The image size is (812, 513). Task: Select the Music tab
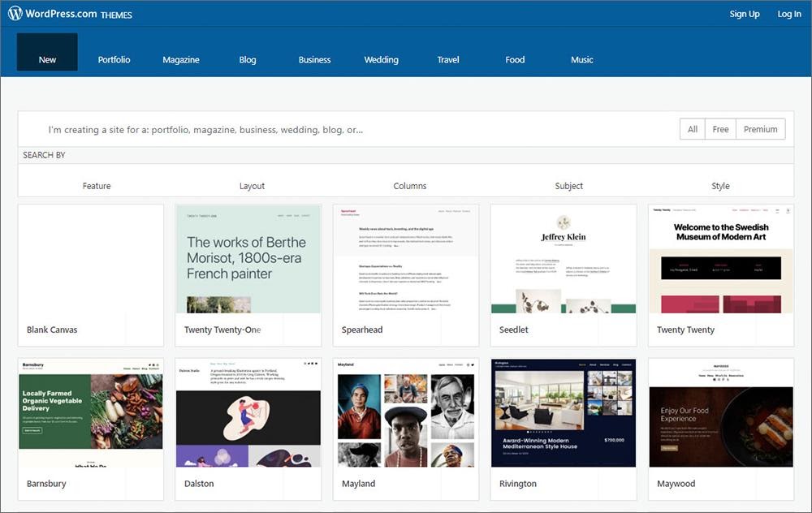pyautogui.click(x=581, y=59)
